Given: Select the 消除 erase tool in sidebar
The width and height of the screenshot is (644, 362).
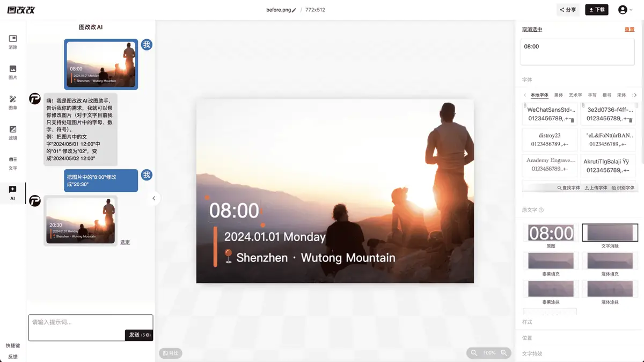Looking at the screenshot, I should (13, 42).
